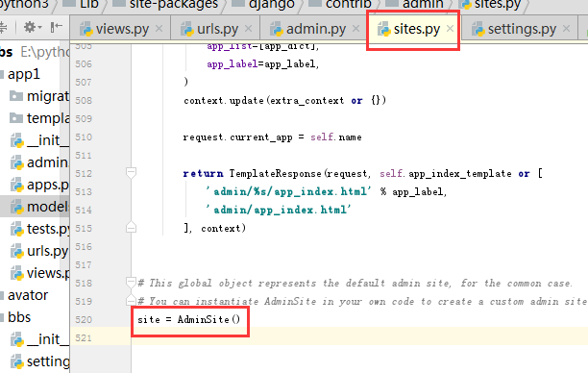Place cursor on 'site = AdminSite()' line

click(x=189, y=320)
